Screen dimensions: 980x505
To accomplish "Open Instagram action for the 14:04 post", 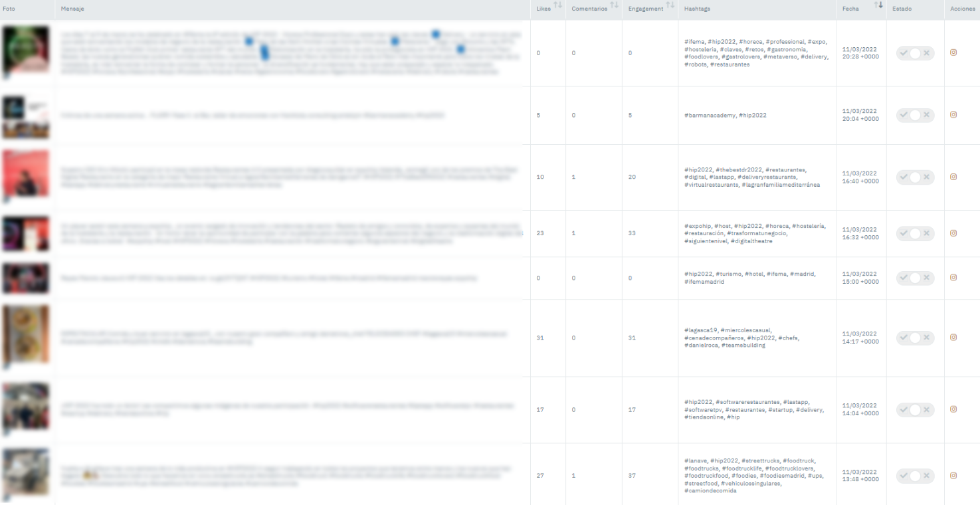I will coord(953,409).
